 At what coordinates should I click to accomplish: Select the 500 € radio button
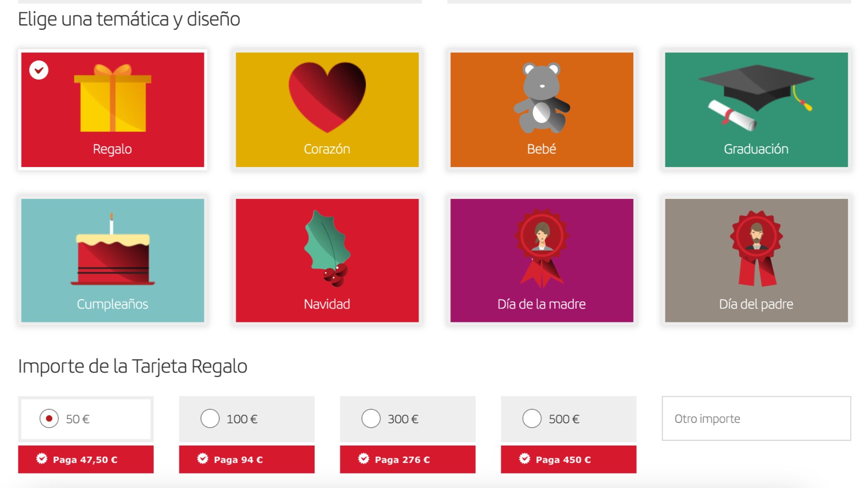[x=532, y=418]
